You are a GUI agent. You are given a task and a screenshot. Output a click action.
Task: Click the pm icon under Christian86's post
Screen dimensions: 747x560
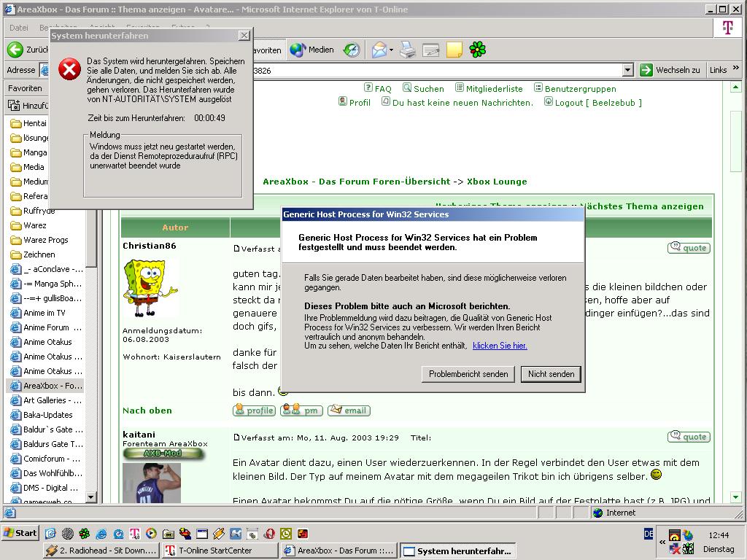pos(301,411)
